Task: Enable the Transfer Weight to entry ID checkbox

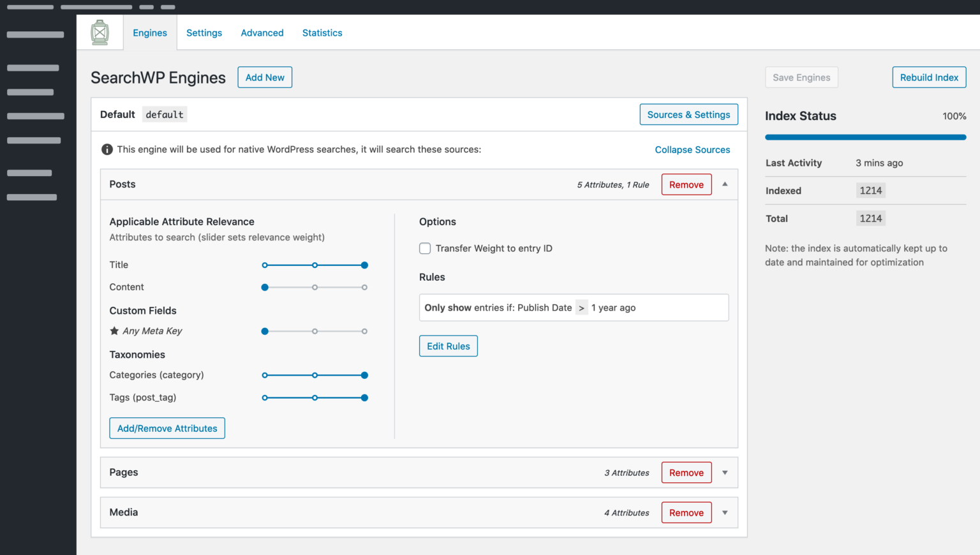Action: pyautogui.click(x=425, y=248)
